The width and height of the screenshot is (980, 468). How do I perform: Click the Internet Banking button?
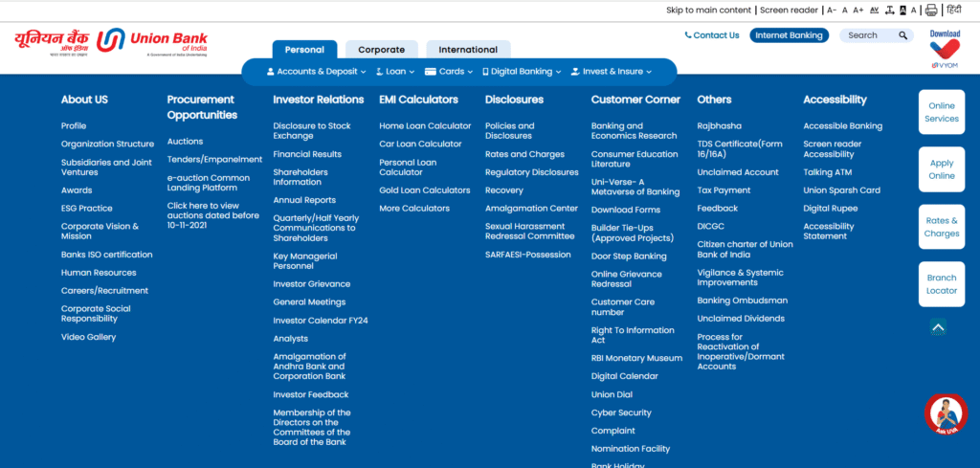click(x=790, y=35)
